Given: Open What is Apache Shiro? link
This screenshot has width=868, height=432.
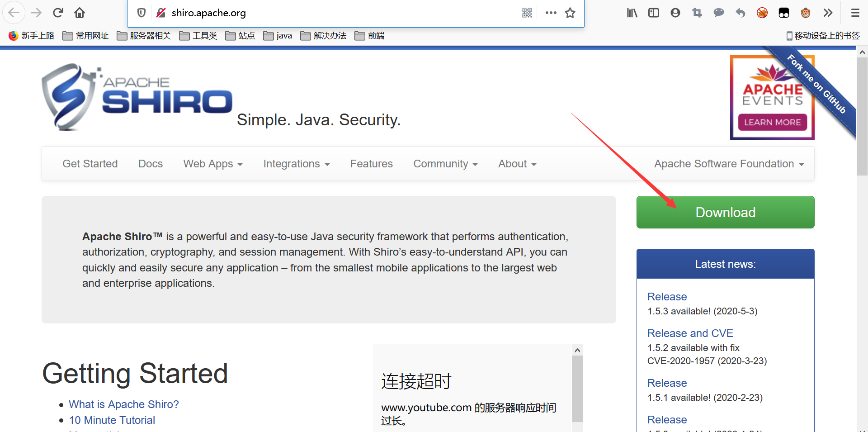Looking at the screenshot, I should (x=124, y=404).
